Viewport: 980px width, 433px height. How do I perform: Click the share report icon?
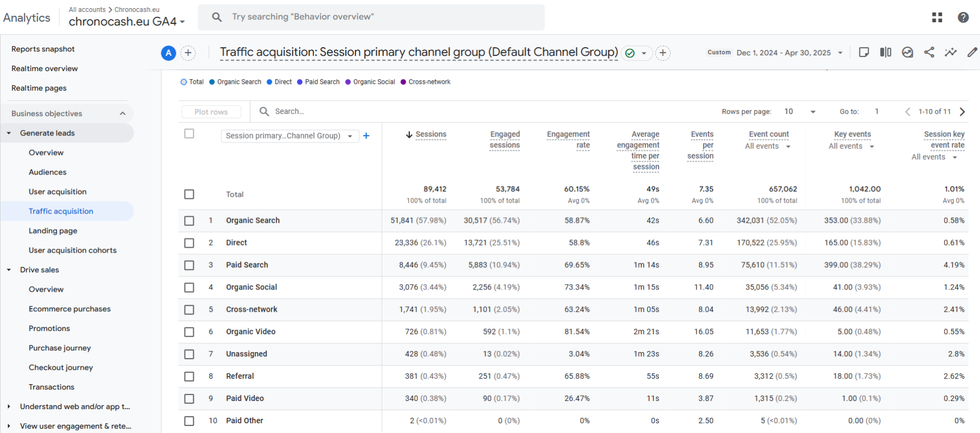[x=929, y=52]
